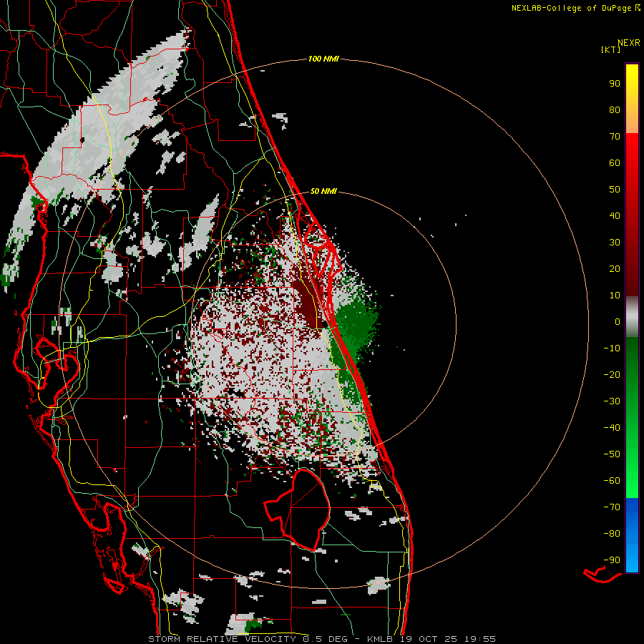Click the bright red segment of the color bar
This screenshot has height=644, width=644.
[632, 156]
